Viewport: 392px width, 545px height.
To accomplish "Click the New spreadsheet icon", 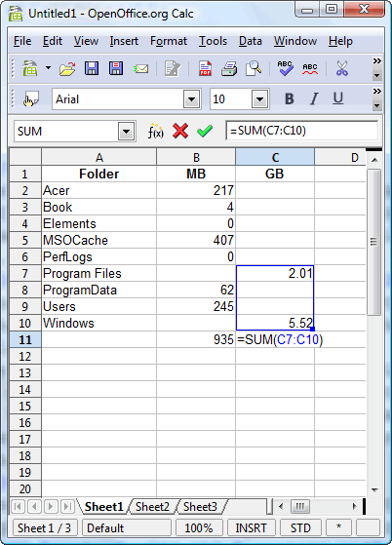I will pos(30,68).
